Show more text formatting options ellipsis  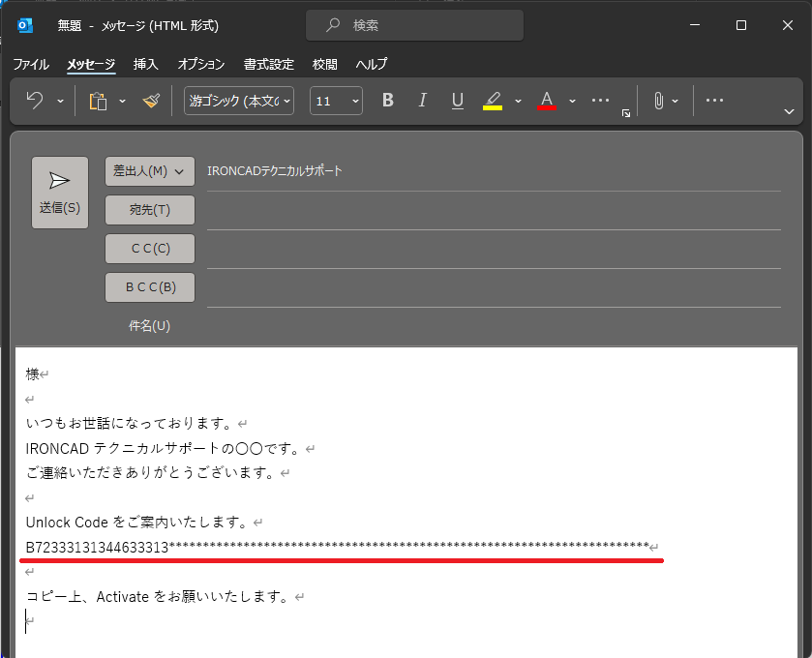pos(600,100)
